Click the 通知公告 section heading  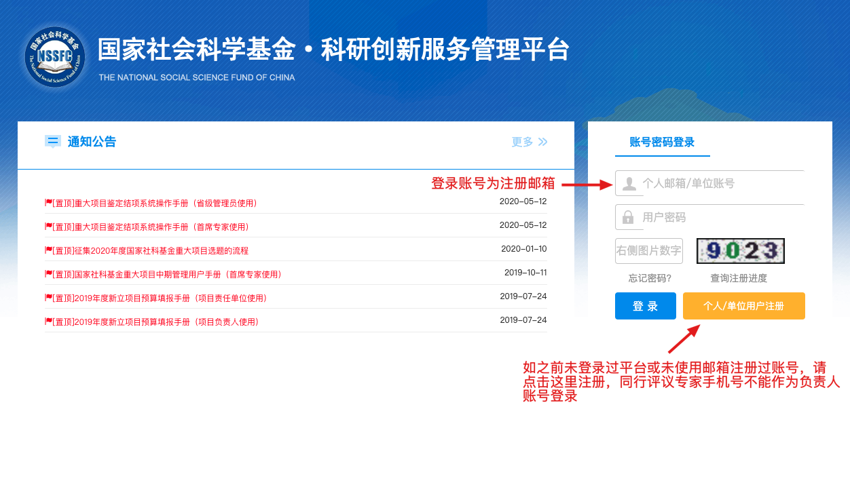pos(92,142)
